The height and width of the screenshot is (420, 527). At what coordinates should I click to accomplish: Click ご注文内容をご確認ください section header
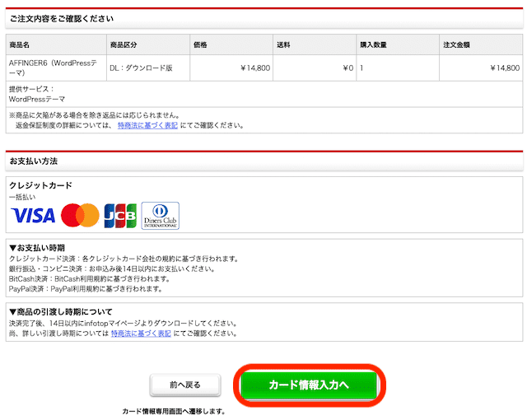[264, 18]
